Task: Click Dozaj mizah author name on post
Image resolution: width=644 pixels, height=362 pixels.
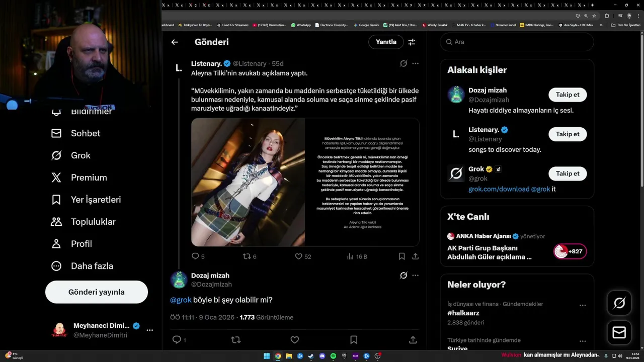Action: (210, 276)
